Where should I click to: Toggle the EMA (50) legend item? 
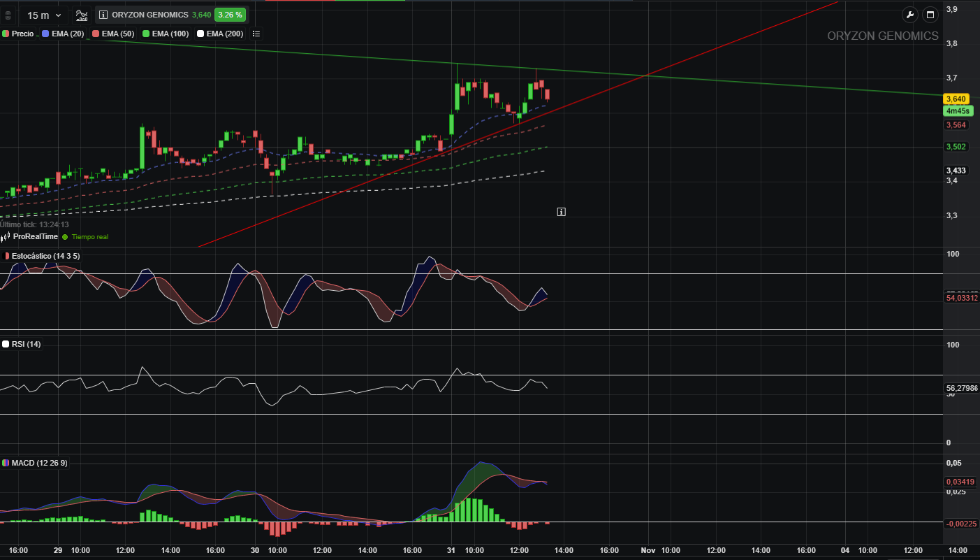coord(113,34)
